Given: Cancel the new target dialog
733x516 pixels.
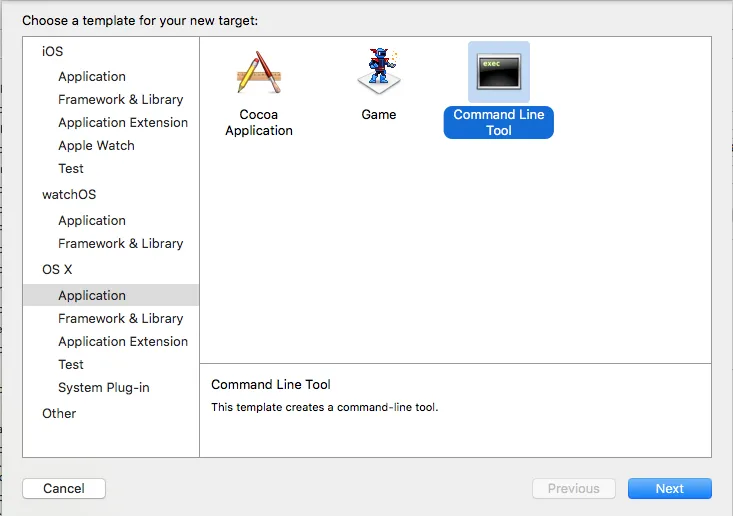Looking at the screenshot, I should click(64, 488).
